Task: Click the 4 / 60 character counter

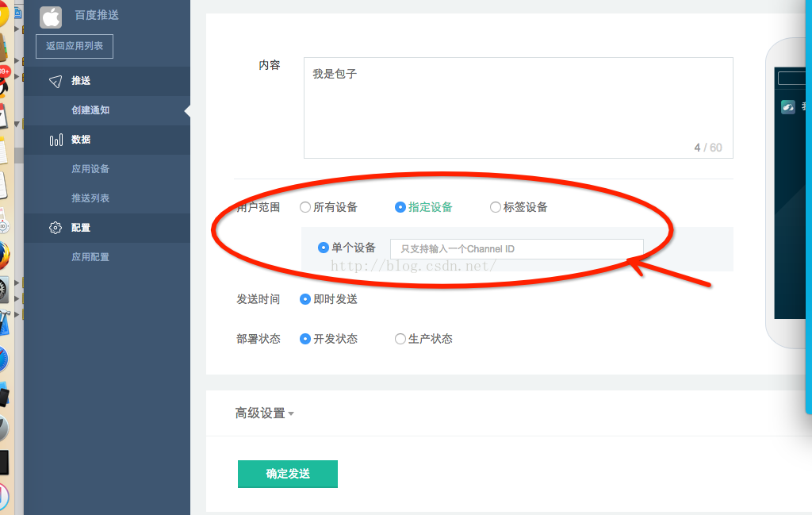Action: (x=708, y=148)
